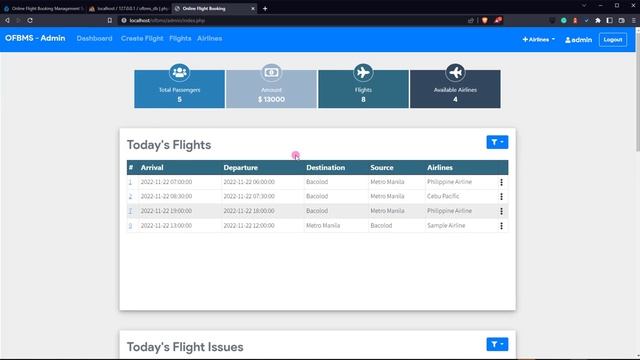Click the OFBMS - Admin brand link
640x360 pixels.
35,38
